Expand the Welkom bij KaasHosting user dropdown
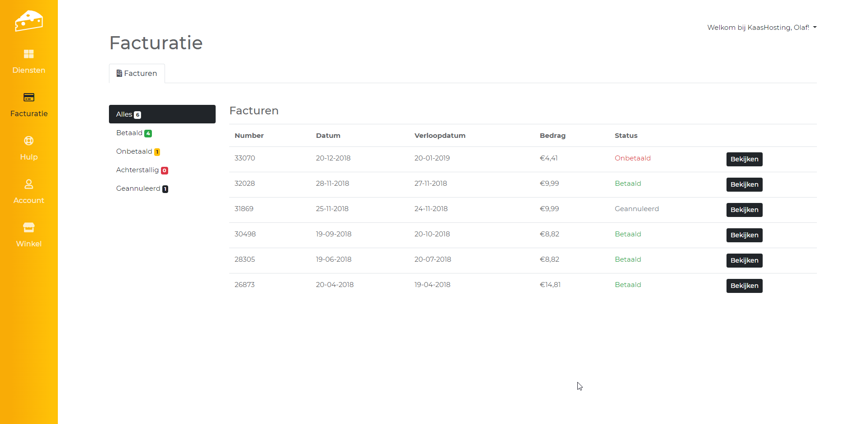This screenshot has height=424, width=868. (x=762, y=28)
